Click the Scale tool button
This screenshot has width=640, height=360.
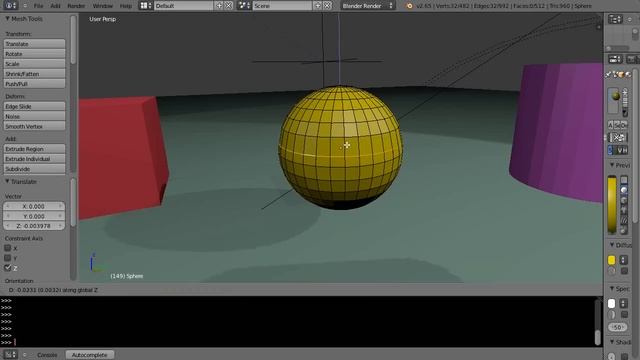(x=34, y=64)
